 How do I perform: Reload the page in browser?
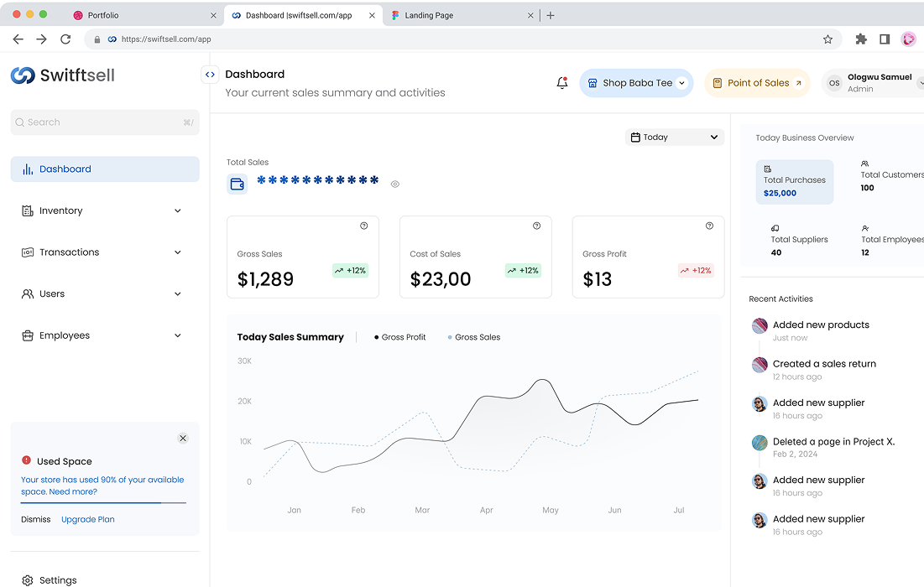(x=65, y=39)
